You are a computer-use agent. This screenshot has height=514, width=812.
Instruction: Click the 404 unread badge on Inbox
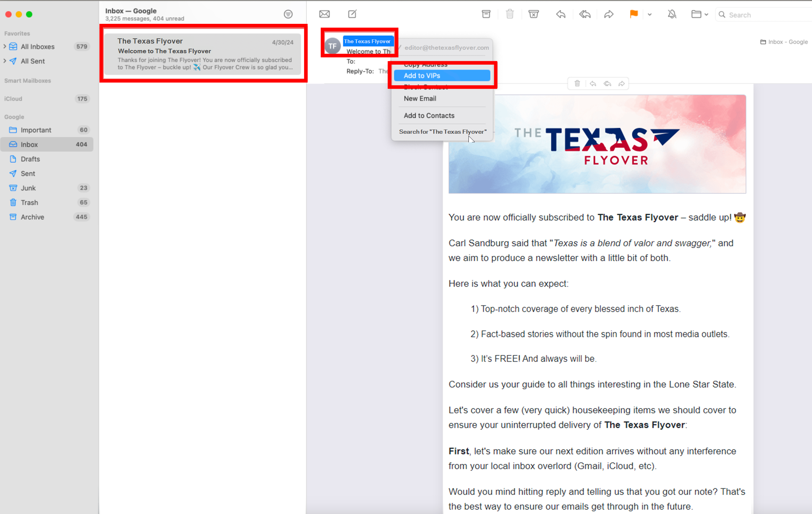[x=81, y=144]
